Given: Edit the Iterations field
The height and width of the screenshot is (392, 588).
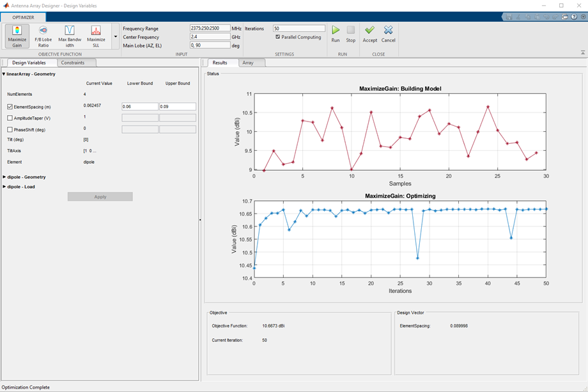Looking at the screenshot, I should (x=299, y=28).
